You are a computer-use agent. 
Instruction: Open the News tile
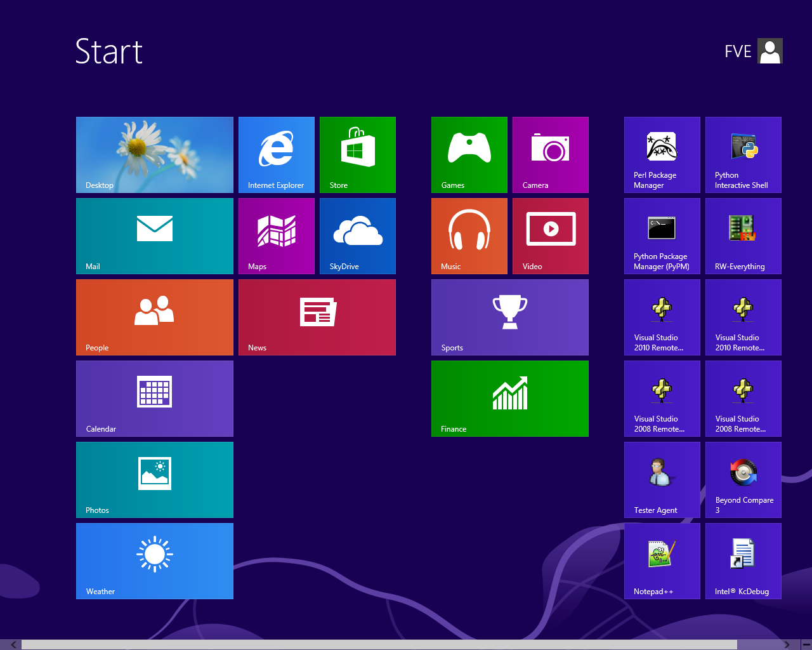(x=317, y=317)
